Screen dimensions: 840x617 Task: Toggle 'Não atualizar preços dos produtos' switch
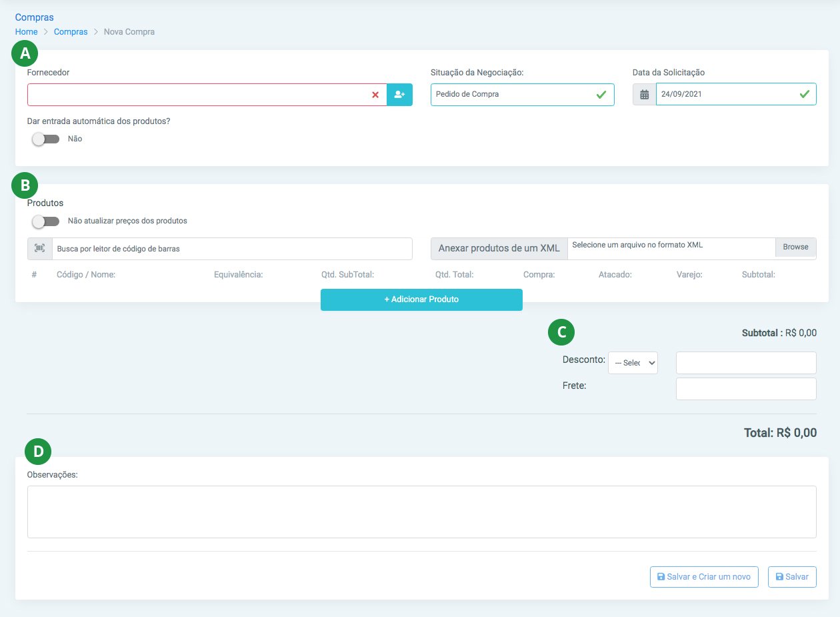click(46, 221)
